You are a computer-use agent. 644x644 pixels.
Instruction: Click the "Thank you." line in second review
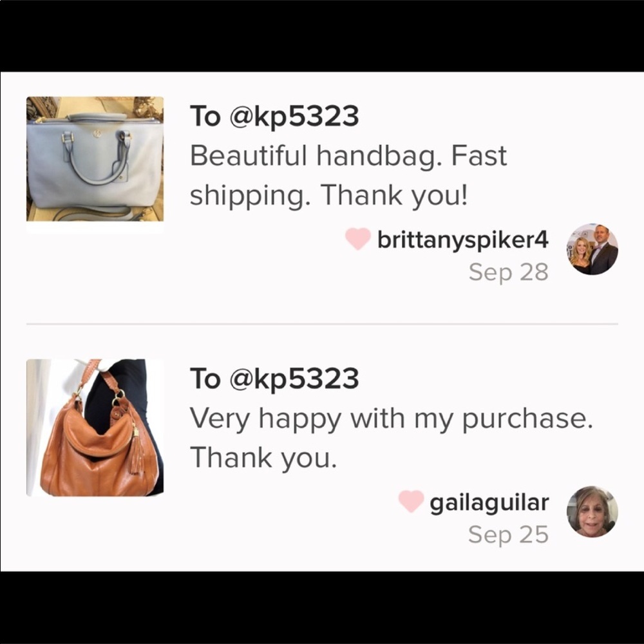coord(263,457)
